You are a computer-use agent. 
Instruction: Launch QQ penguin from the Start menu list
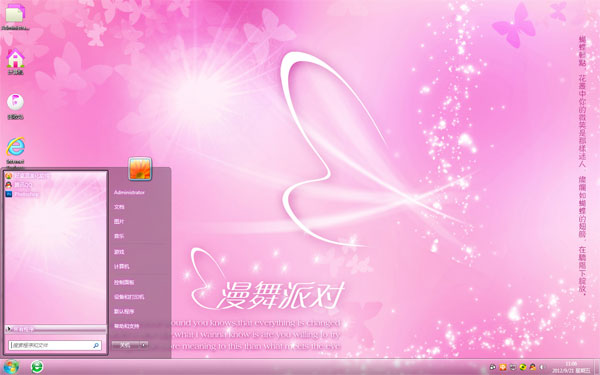(19, 185)
